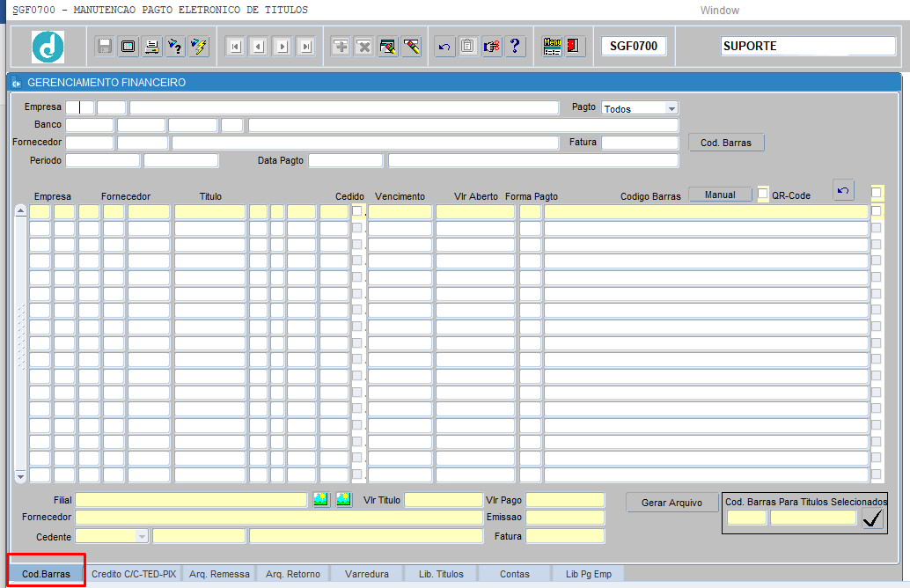Tick the Cedido checkbox in first row

(357, 211)
